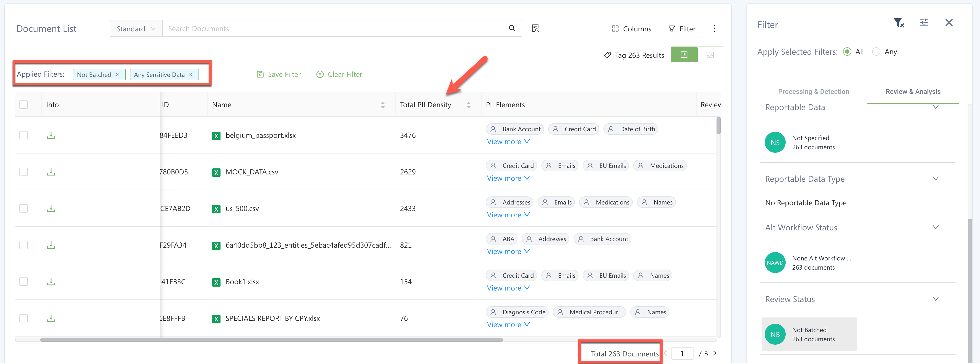Remove the Not Batched filter chip

click(118, 75)
